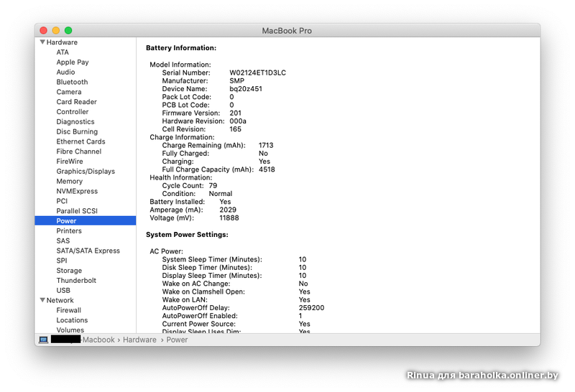The height and width of the screenshot is (392, 575).
Task: Click Full Charge Capacity value 4518
Action: point(267,169)
